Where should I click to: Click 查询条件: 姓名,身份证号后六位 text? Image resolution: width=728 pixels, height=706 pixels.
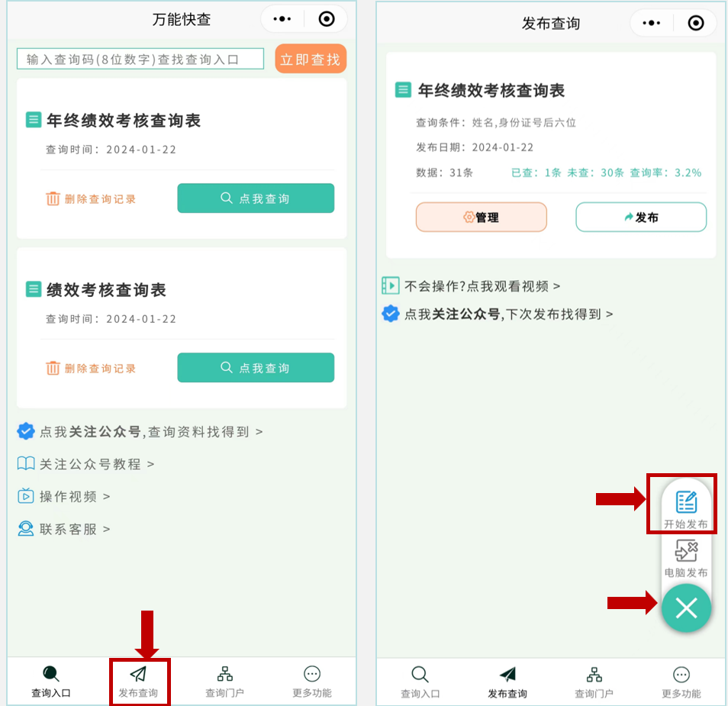pos(496,122)
